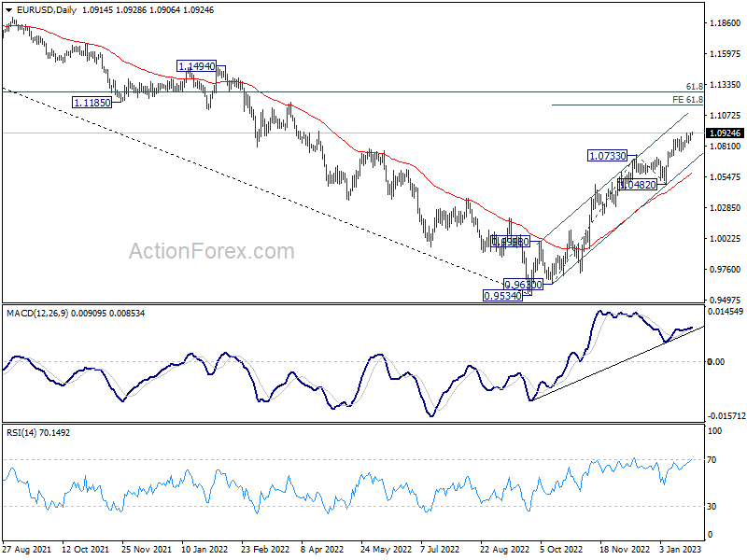
Task: Click the 1.14940 price label
Action: point(197,66)
